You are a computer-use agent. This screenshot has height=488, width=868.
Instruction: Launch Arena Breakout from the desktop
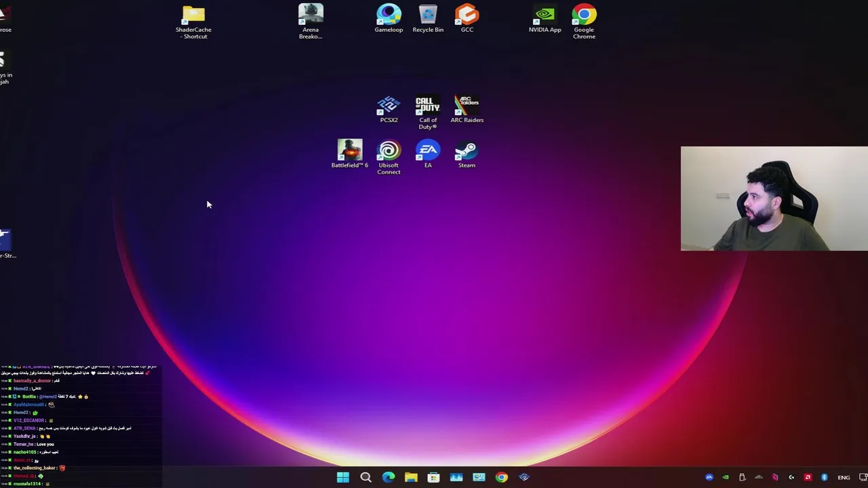(x=311, y=22)
